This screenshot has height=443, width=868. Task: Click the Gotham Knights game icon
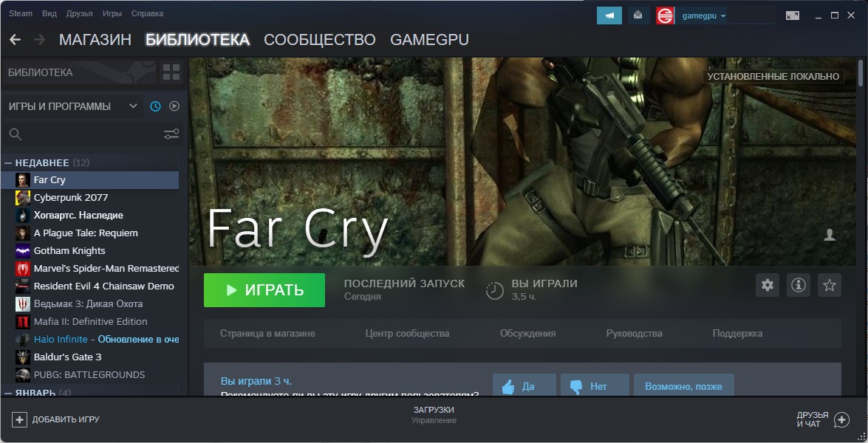[x=23, y=250]
